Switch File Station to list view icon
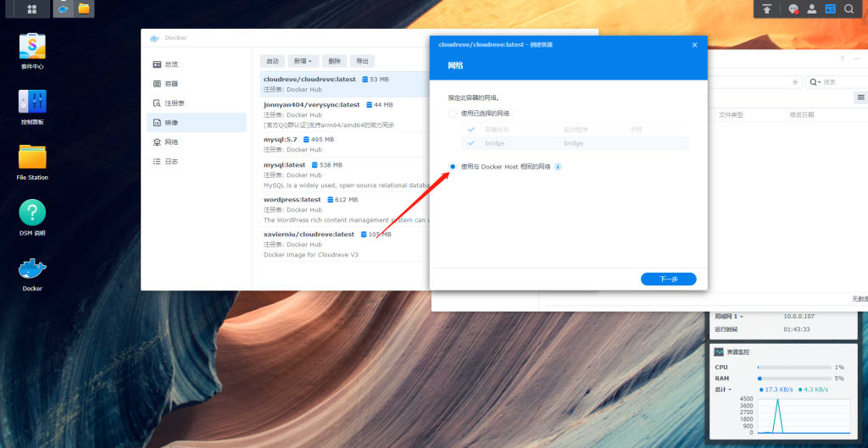The image size is (868, 448). [x=861, y=97]
